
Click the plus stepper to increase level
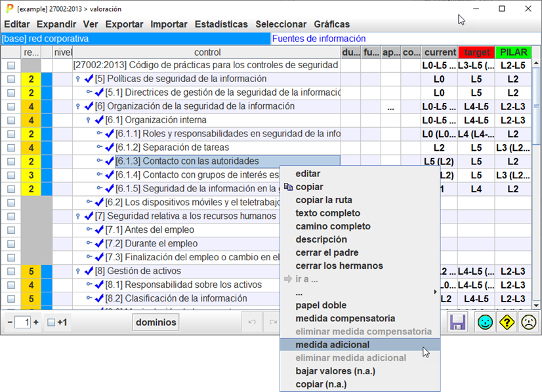coord(35,323)
